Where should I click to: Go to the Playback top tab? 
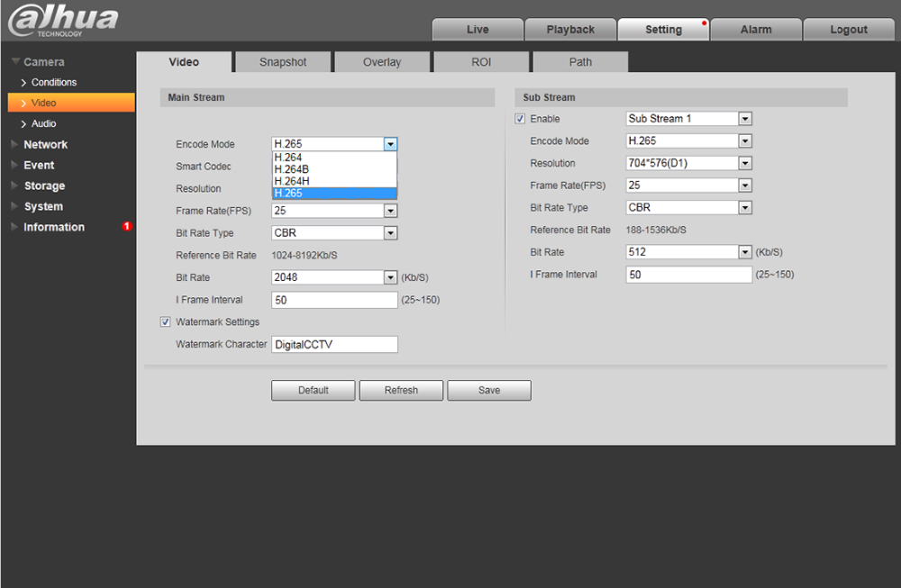(x=570, y=30)
